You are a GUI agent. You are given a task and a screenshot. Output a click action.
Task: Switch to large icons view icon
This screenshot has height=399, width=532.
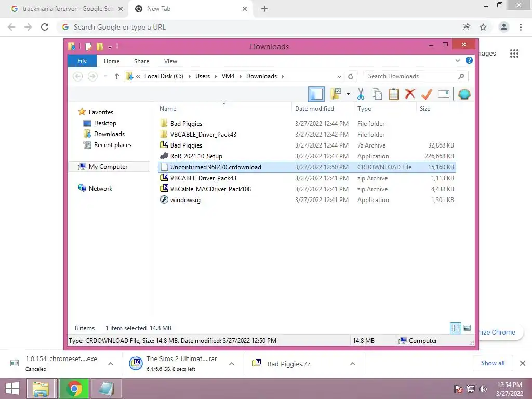(x=467, y=328)
